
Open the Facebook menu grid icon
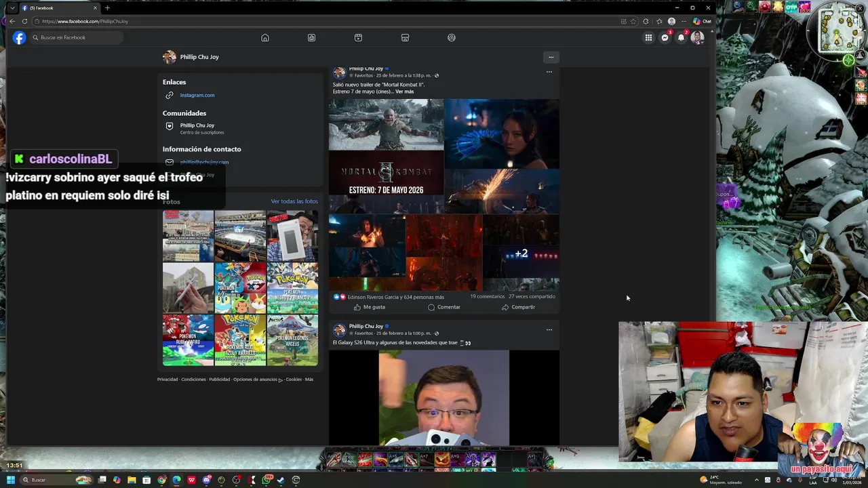click(x=648, y=37)
